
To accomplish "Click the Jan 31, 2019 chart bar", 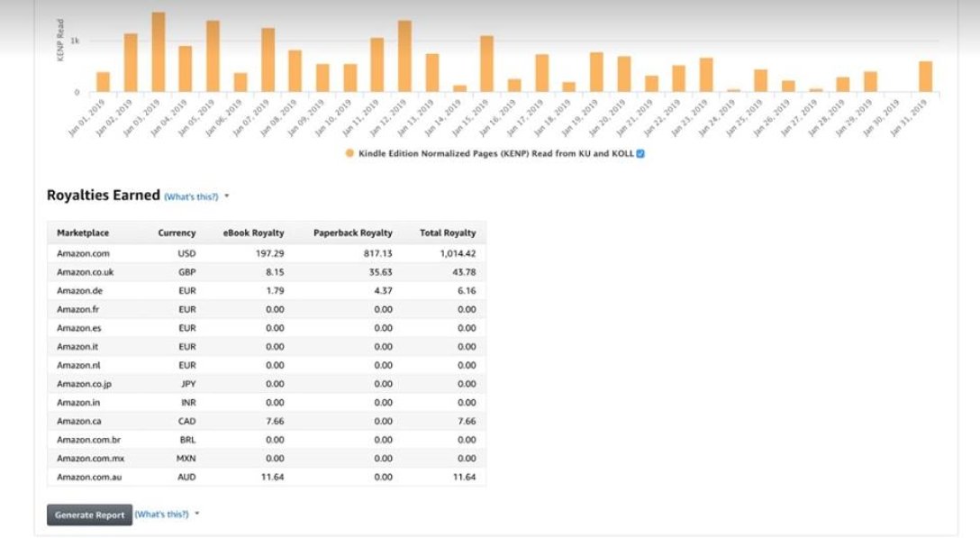I will [x=925, y=77].
